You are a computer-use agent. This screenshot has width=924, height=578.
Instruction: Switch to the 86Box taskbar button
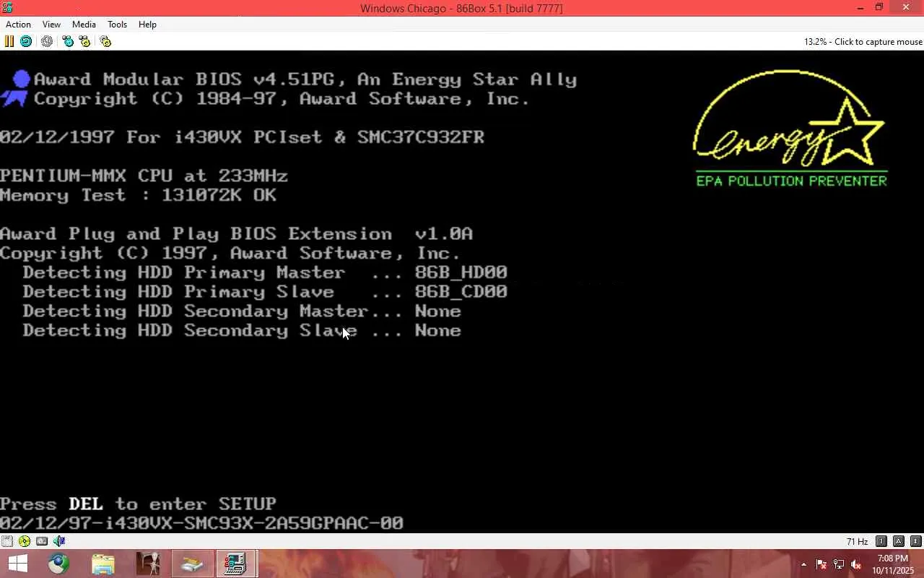236,564
